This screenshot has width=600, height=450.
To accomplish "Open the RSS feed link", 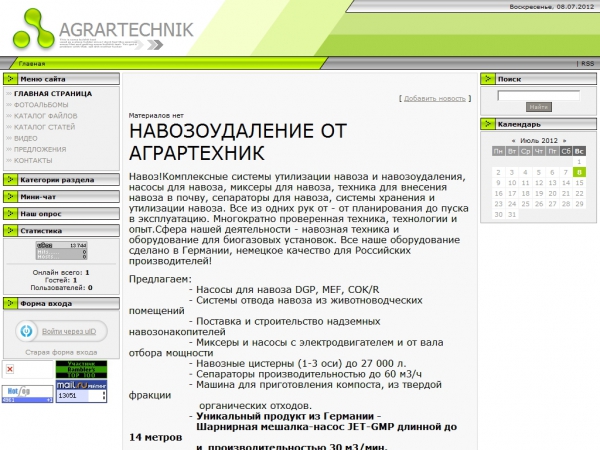I will pyautogui.click(x=587, y=64).
